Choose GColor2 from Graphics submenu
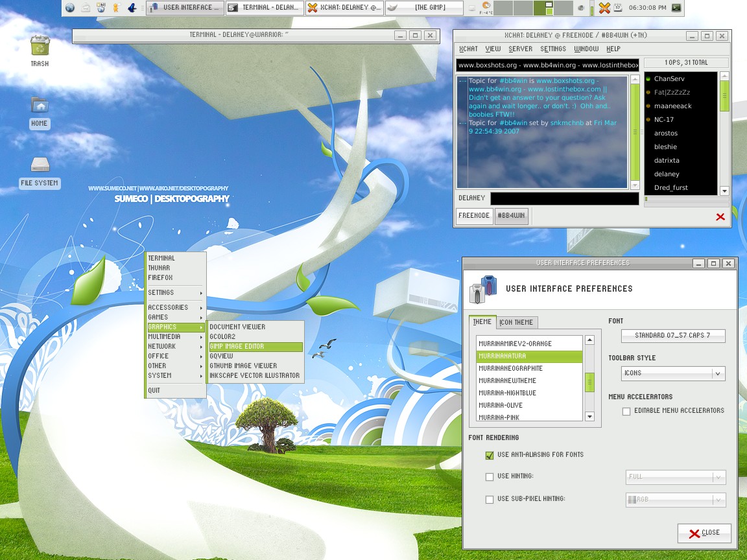Screen dimensions: 747x560 (x=256, y=336)
